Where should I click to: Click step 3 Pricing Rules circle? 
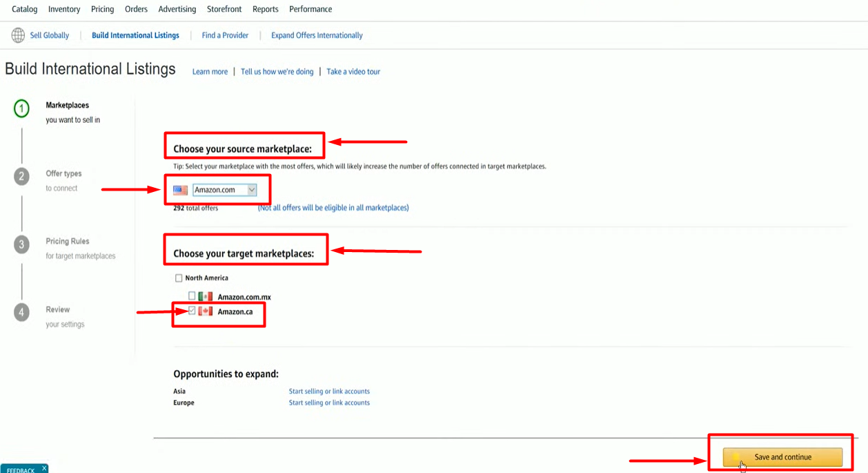(21, 244)
